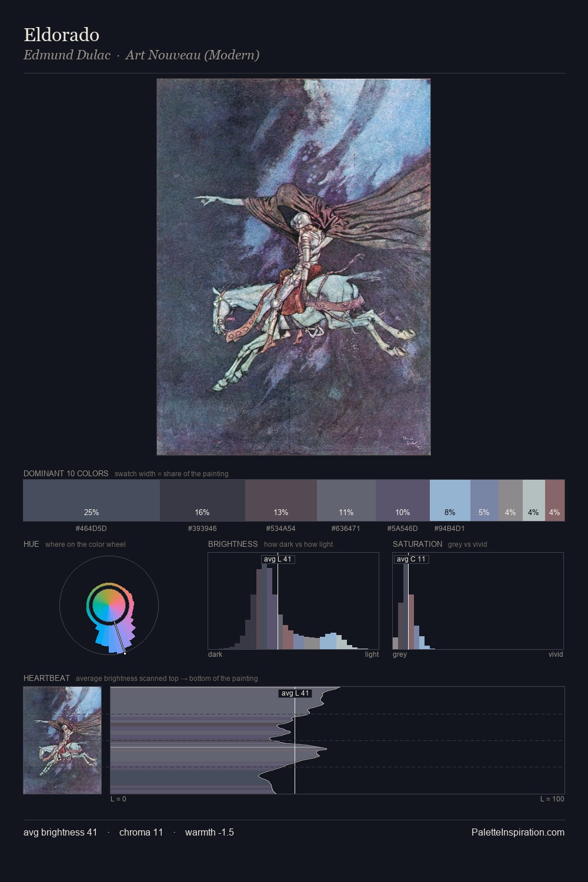Click the hex code #534A54

point(281,529)
